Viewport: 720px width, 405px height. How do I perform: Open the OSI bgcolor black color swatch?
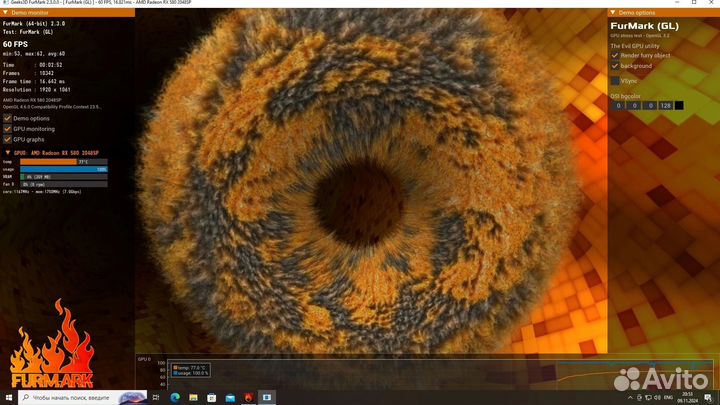click(679, 106)
